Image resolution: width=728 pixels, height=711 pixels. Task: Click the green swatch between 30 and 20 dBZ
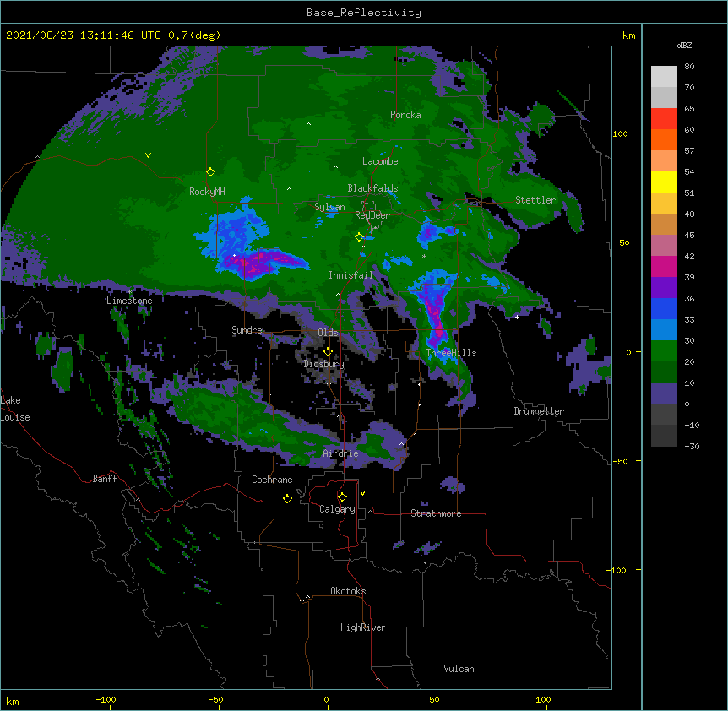[x=664, y=351]
